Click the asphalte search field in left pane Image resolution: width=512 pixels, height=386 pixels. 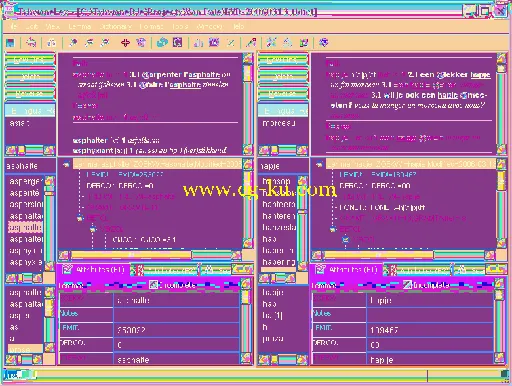[30, 166]
